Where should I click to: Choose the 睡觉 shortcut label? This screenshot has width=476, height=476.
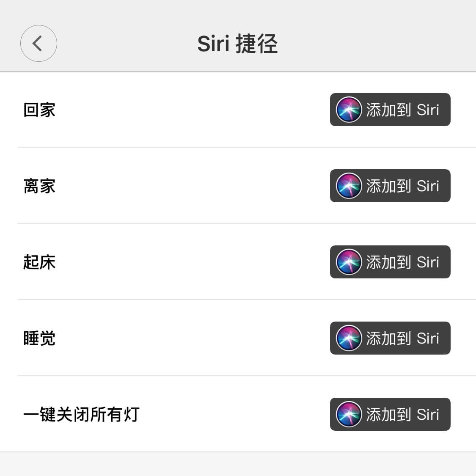click(39, 338)
